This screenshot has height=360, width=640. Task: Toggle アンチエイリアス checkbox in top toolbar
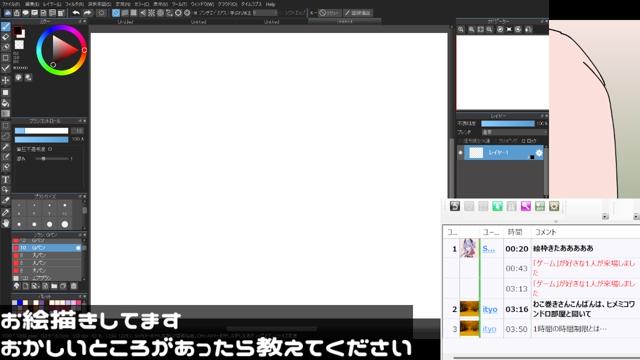click(x=196, y=13)
